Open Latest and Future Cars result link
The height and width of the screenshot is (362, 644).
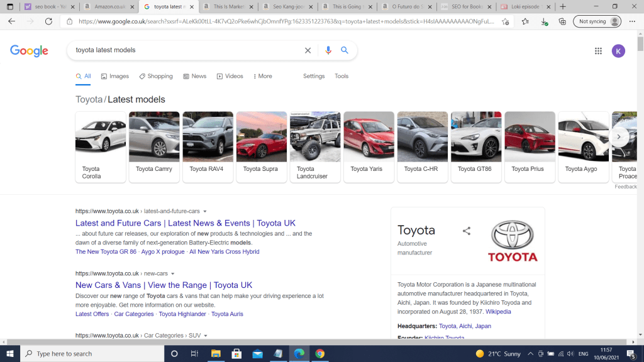coord(185,223)
